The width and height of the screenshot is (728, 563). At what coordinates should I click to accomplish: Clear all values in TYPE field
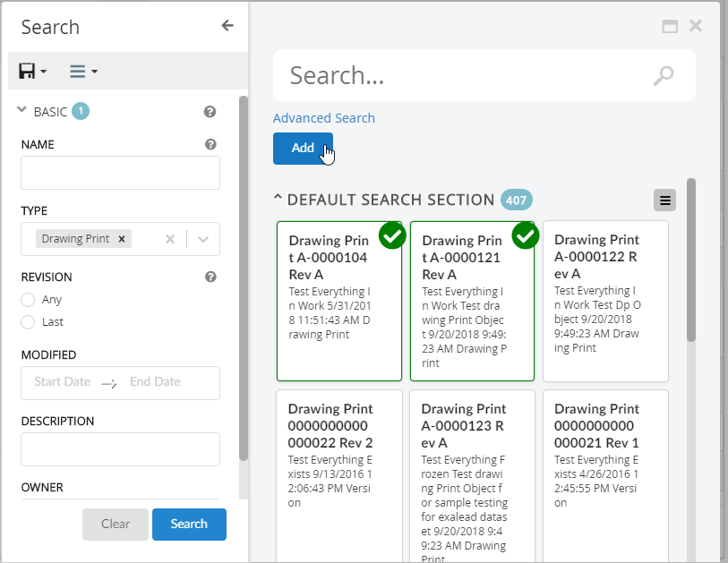tap(170, 239)
